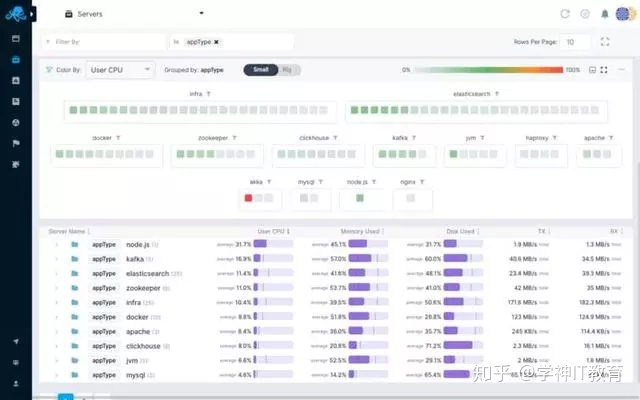This screenshot has height=400, width=640.
Task: Sort by the Memory Used column
Action: (362, 231)
